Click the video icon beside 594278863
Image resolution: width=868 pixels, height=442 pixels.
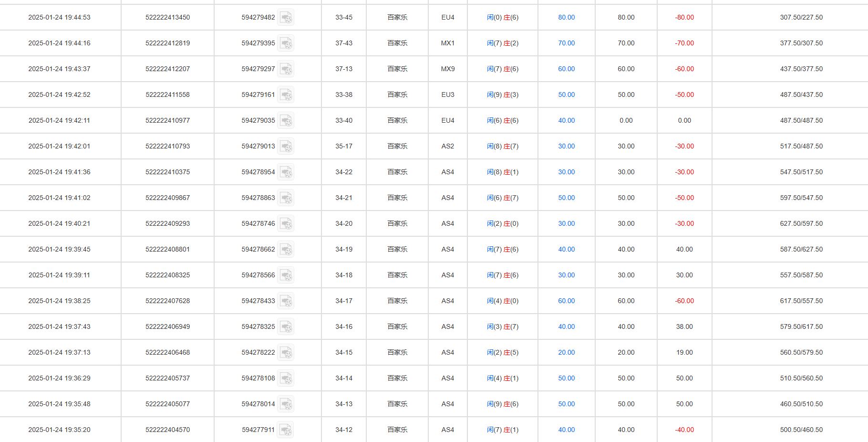point(286,198)
